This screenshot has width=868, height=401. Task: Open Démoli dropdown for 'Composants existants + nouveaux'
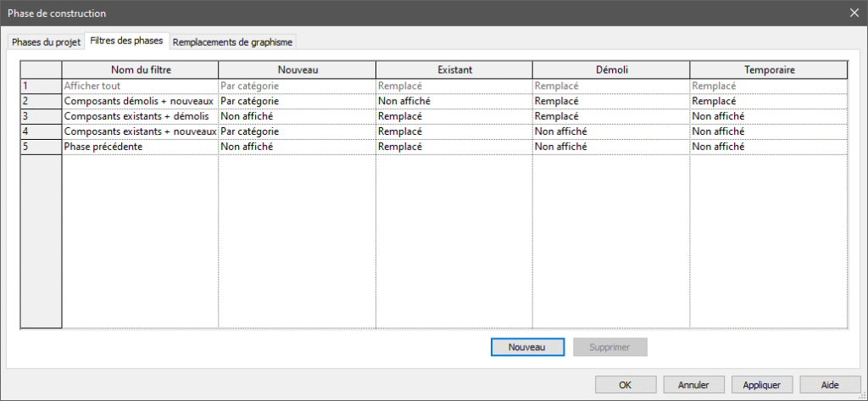click(610, 131)
